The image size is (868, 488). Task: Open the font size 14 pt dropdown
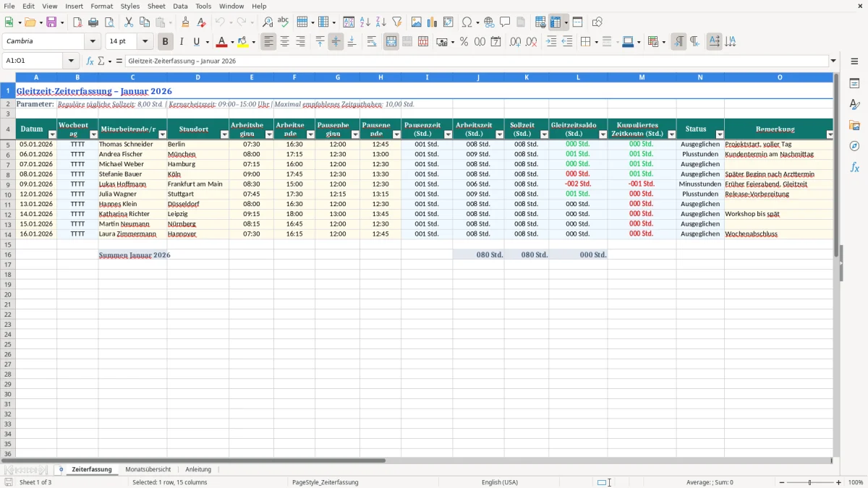[145, 42]
